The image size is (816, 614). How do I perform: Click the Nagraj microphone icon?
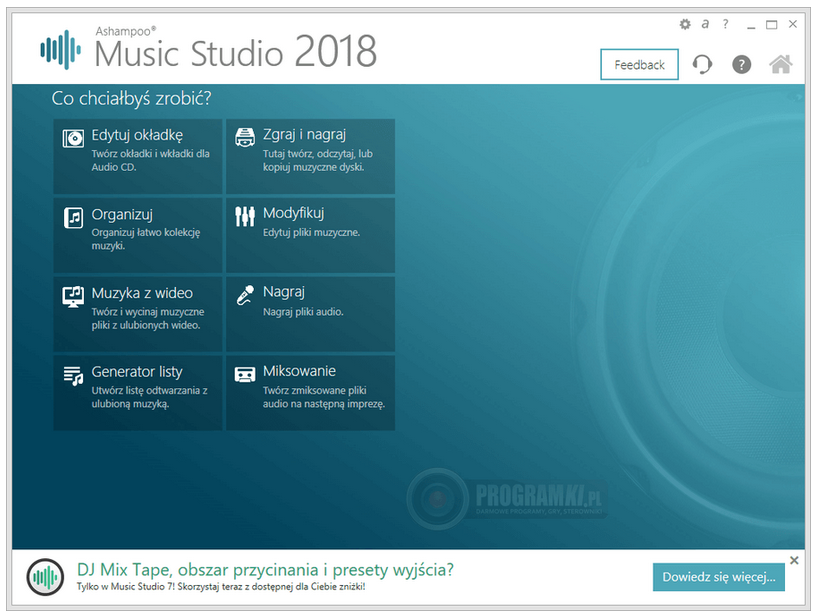[245, 295]
